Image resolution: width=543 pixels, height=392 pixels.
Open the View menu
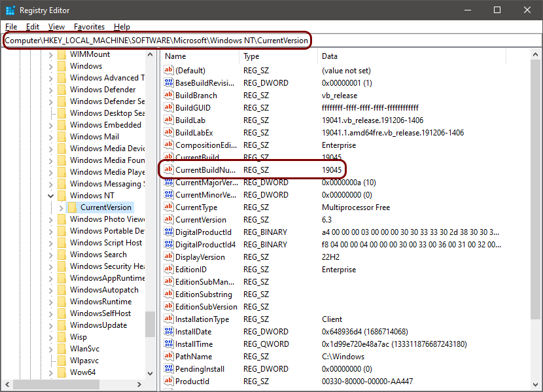point(56,27)
